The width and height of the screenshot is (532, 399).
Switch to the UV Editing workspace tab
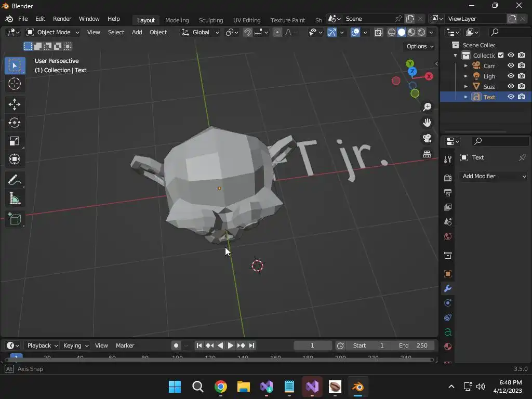[x=247, y=20]
